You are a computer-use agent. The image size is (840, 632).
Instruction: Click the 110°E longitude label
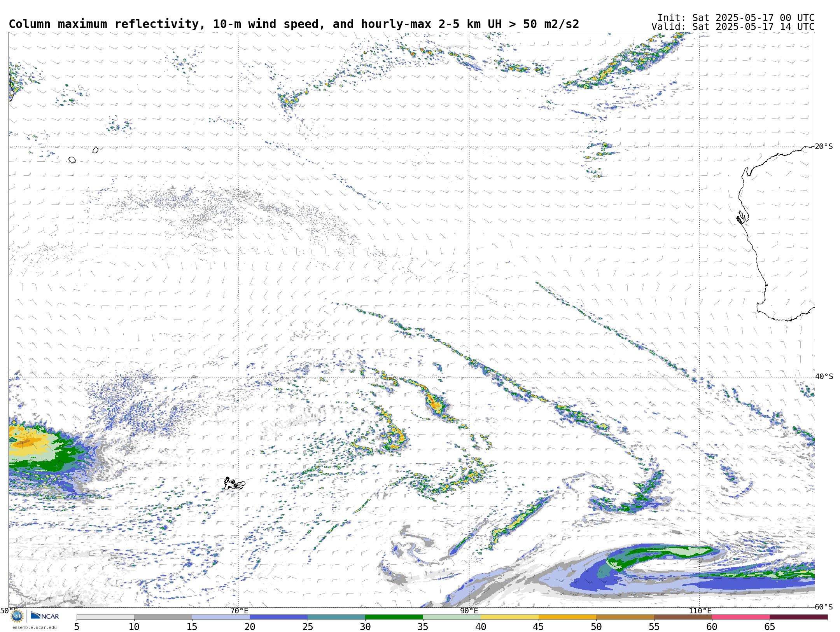[700, 611]
